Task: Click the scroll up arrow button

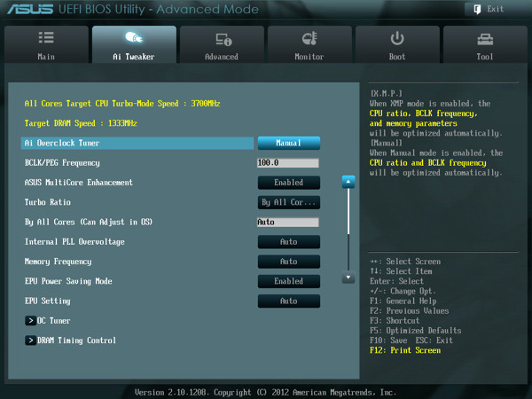Action: (x=348, y=182)
